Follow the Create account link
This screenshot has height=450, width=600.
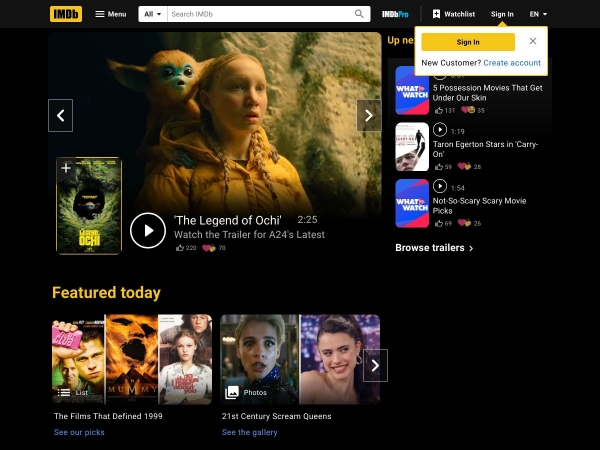click(x=512, y=63)
